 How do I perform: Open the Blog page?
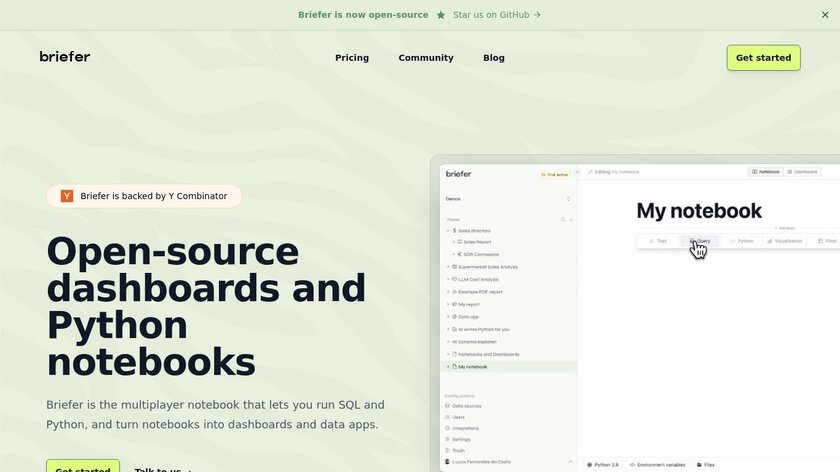[x=494, y=58]
